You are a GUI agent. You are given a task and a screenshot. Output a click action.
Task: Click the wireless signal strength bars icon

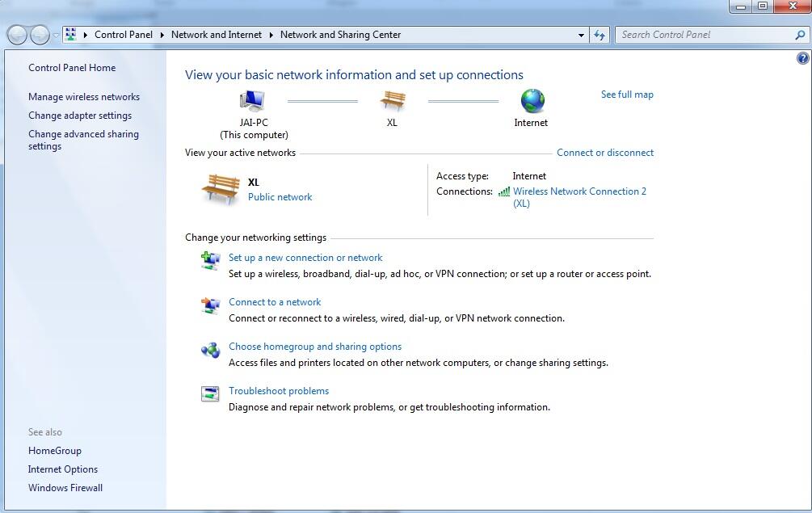pos(504,191)
